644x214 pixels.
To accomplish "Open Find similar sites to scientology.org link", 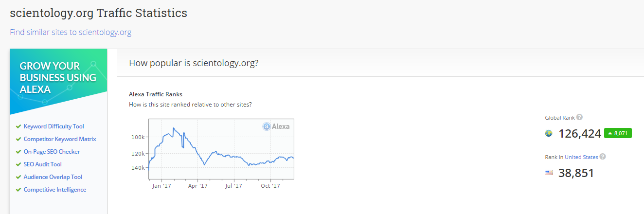I will [x=71, y=33].
